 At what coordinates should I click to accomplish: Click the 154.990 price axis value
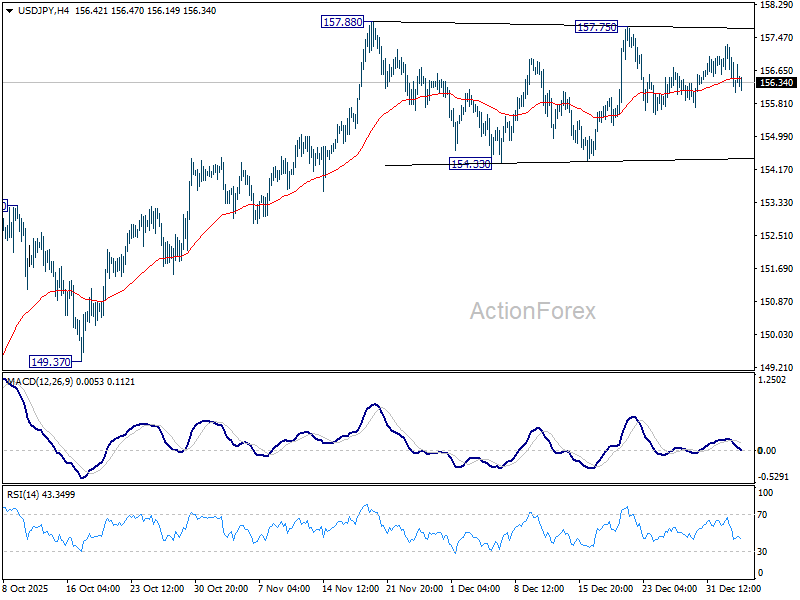777,137
